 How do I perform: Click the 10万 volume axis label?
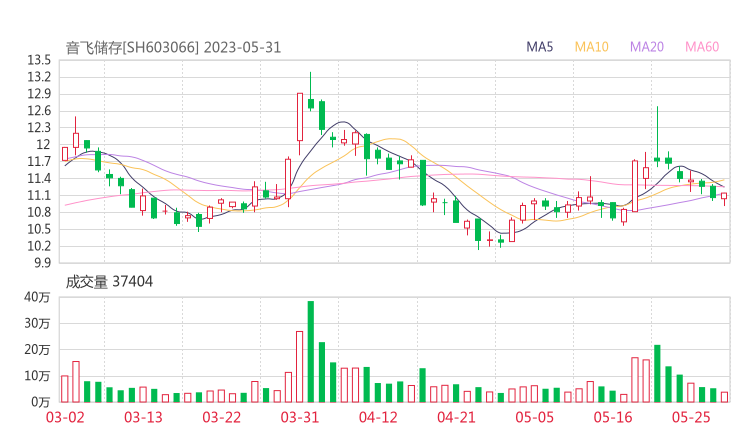[x=37, y=376]
